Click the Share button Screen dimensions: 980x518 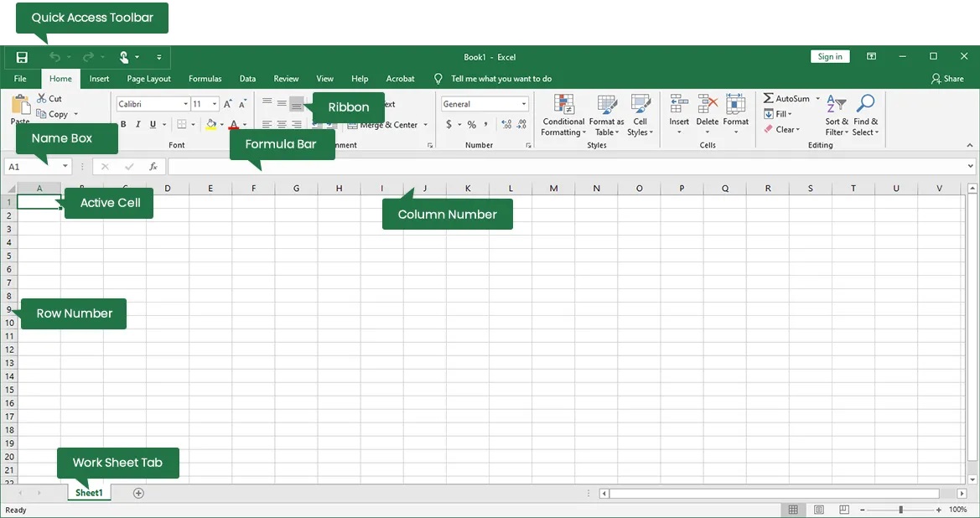pos(947,79)
